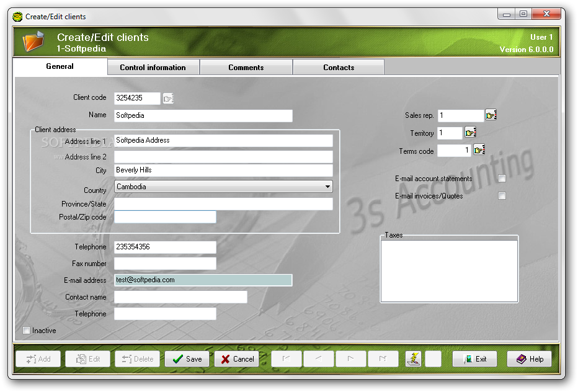Screen dimensions: 578x392
Task: Click the Terms code input field
Action: 454,151
